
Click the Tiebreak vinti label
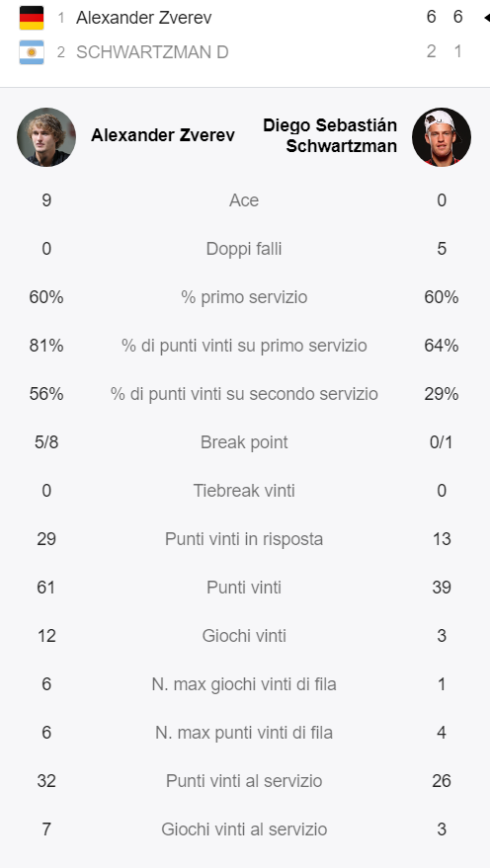click(x=244, y=491)
